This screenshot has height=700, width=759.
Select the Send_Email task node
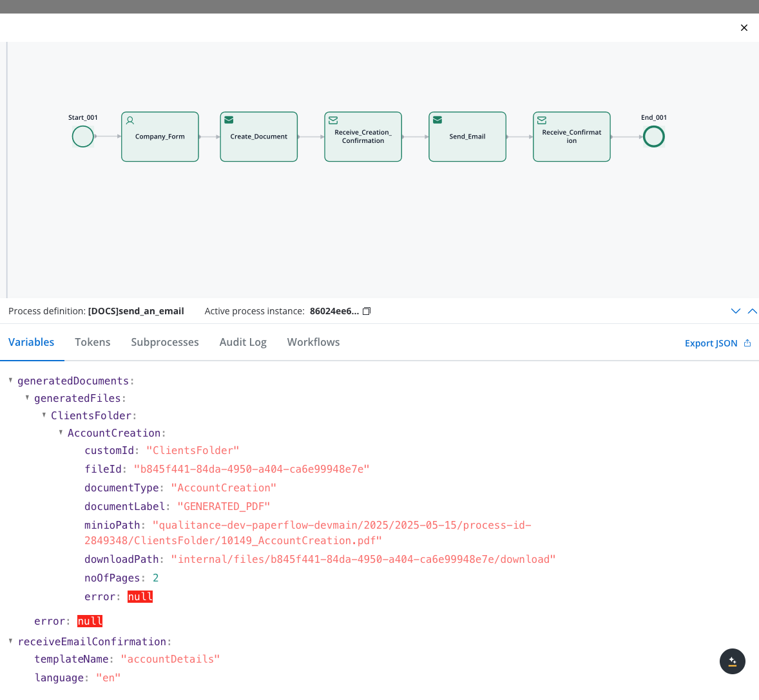467,137
